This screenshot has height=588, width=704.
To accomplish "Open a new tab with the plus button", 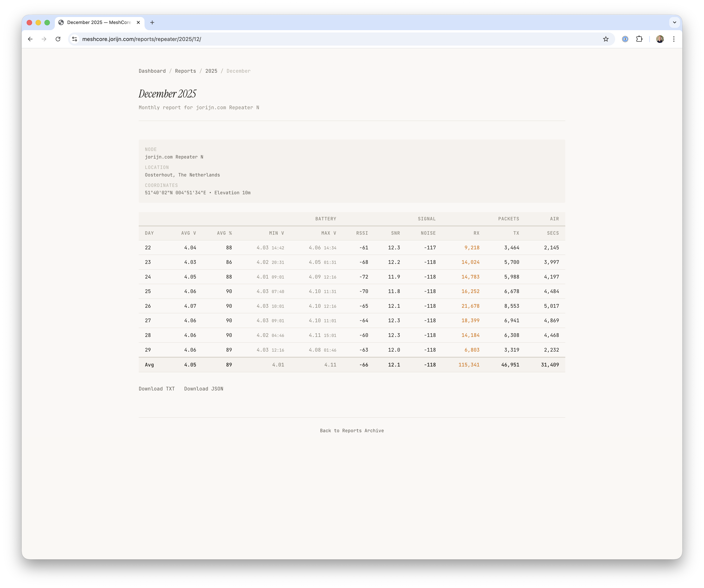I will click(153, 22).
